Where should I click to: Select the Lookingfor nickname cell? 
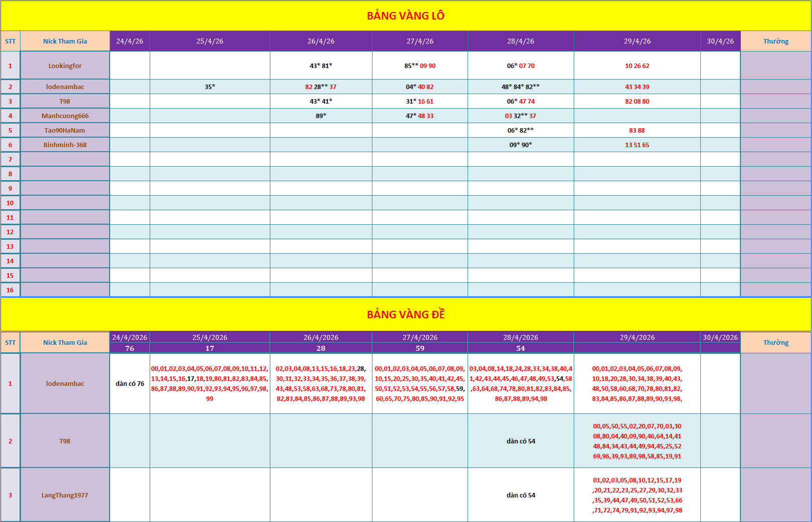pos(65,66)
